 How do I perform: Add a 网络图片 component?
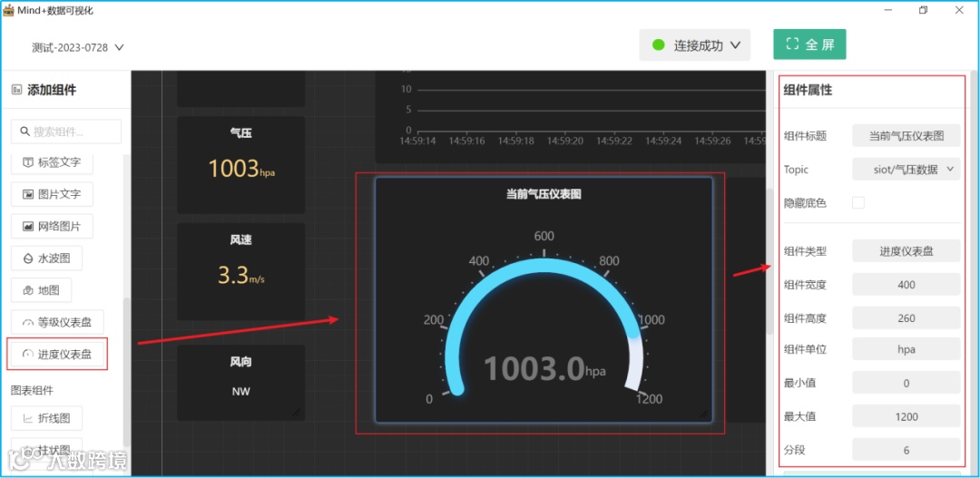pyautogui.click(x=52, y=226)
